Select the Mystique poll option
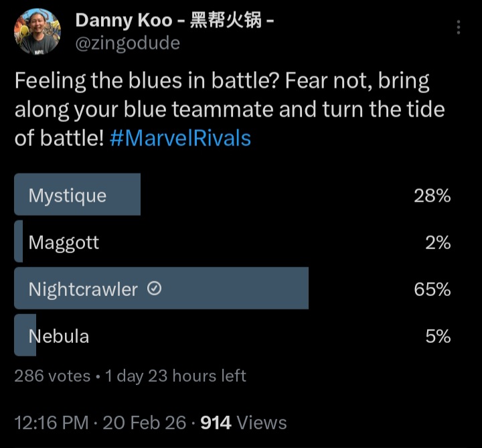The height and width of the screenshot is (448, 482). click(232, 194)
